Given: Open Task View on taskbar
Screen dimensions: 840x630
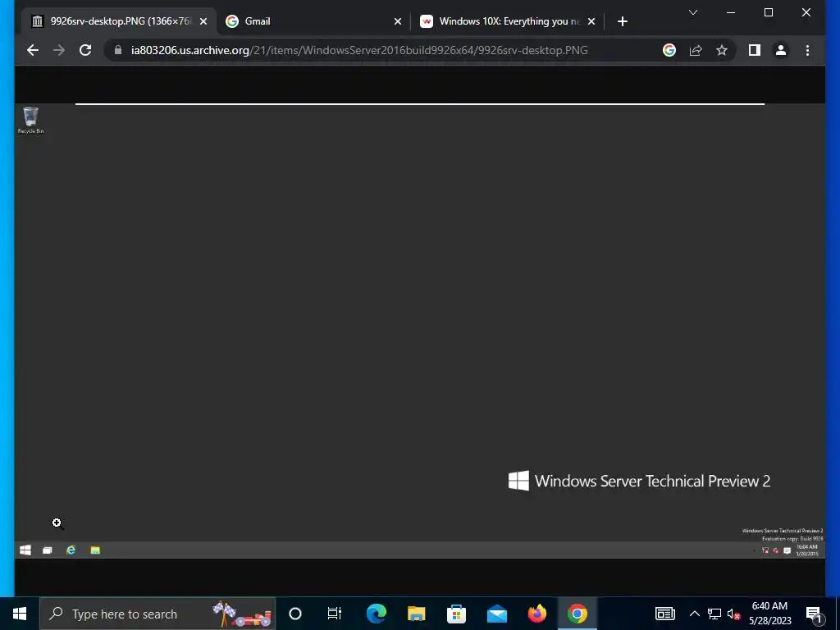Looking at the screenshot, I should point(335,614).
